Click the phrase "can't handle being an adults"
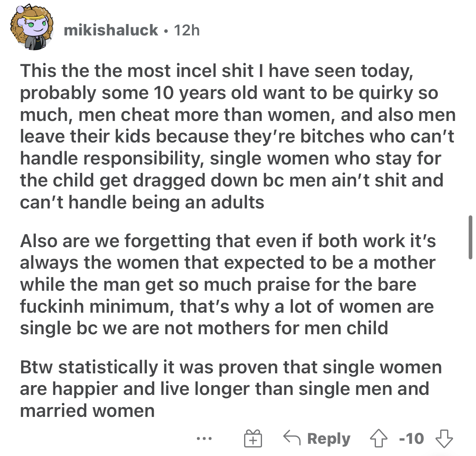 pyautogui.click(x=142, y=202)
